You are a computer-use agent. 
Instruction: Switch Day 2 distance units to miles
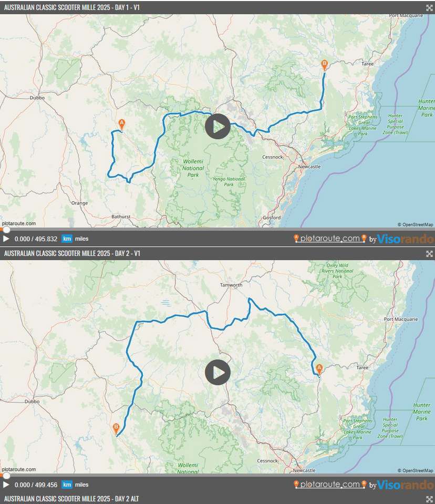tap(82, 485)
